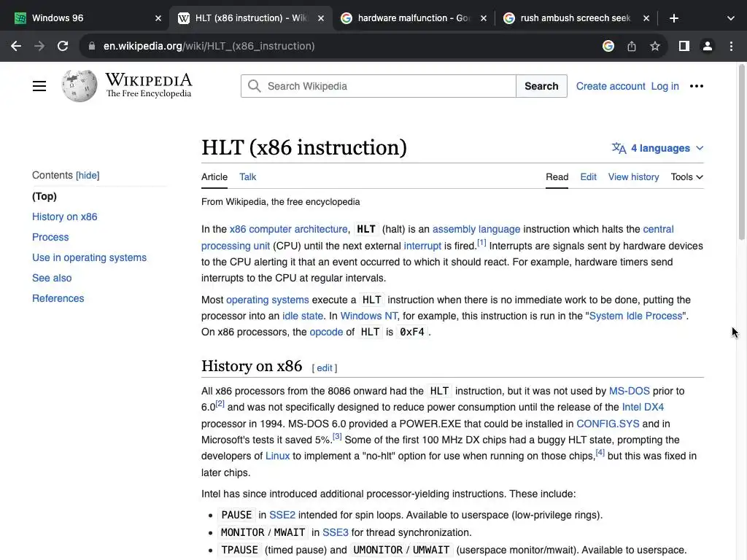Open the interrupt link
This screenshot has width=747, height=560.
point(422,246)
